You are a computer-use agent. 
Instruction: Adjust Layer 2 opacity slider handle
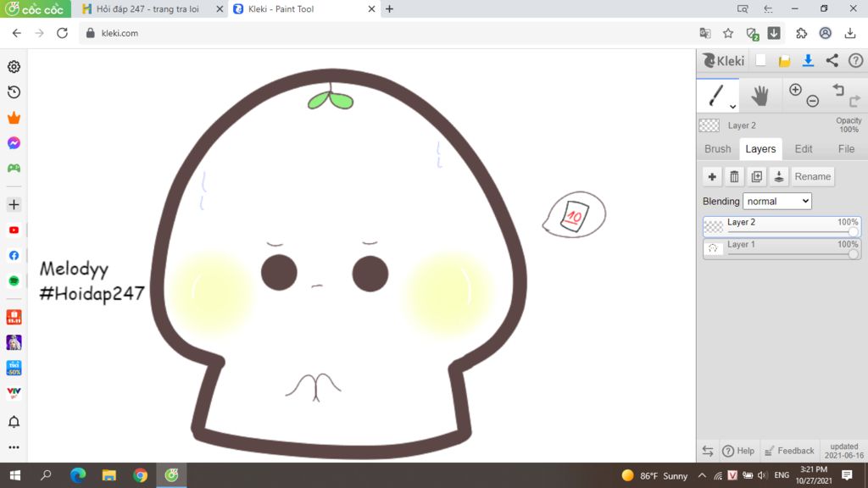tap(853, 232)
